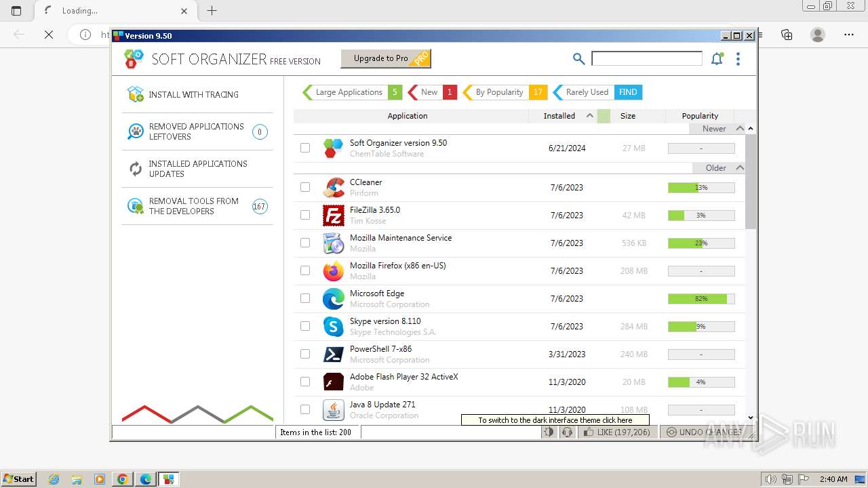The image size is (868, 488).
Task: Click the Install with Tracing icon
Action: click(x=136, y=94)
